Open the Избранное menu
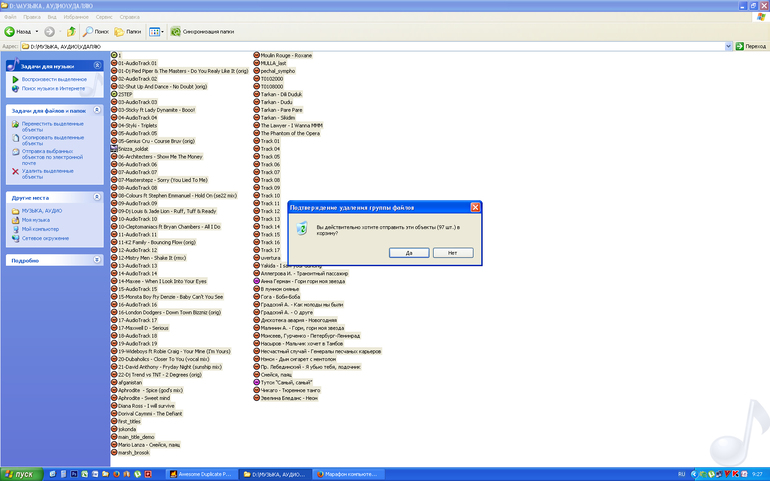The image size is (770, 481). coord(74,17)
